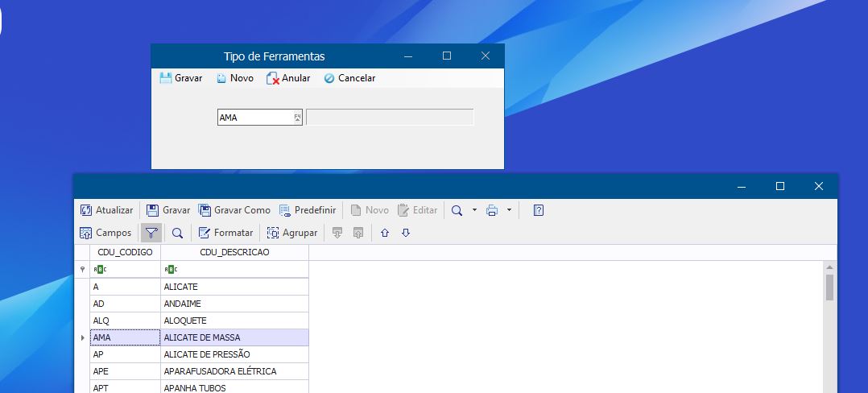Image resolution: width=868 pixels, height=393 pixels.
Task: Click the search magnifier beside the filter
Action: [177, 233]
